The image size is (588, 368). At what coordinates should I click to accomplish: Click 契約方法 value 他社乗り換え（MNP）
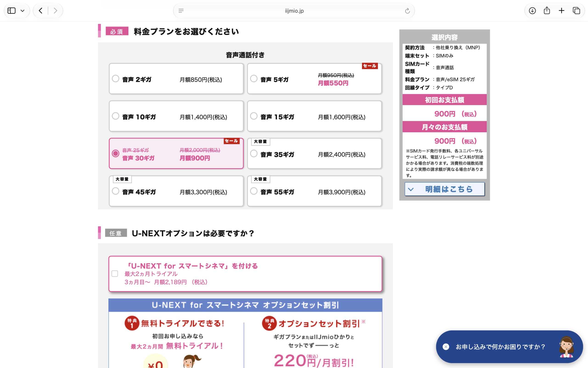click(458, 47)
